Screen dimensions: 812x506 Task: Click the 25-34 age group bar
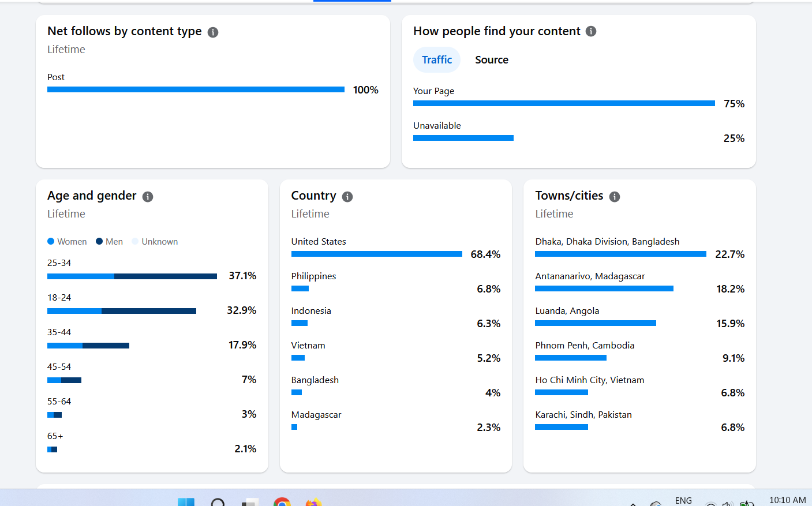click(x=132, y=276)
